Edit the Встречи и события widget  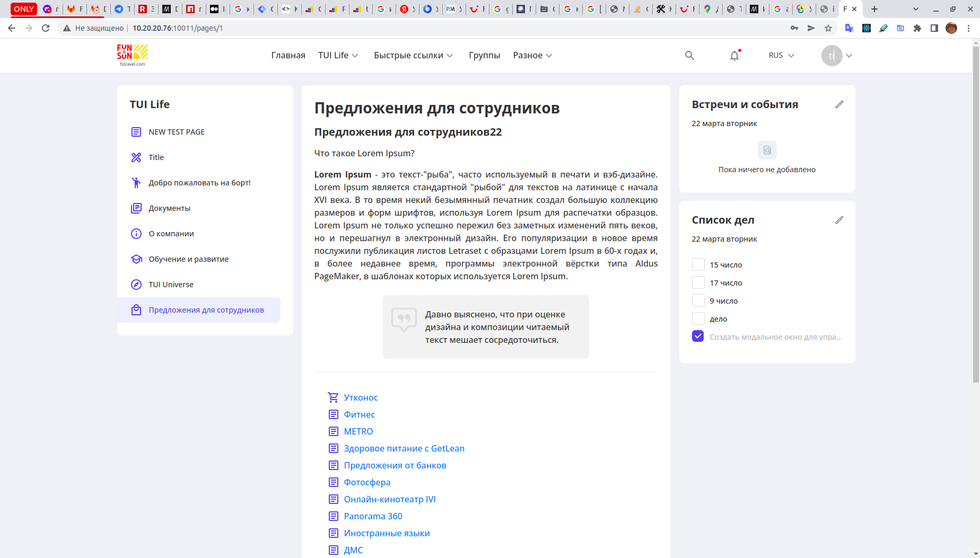pyautogui.click(x=839, y=104)
